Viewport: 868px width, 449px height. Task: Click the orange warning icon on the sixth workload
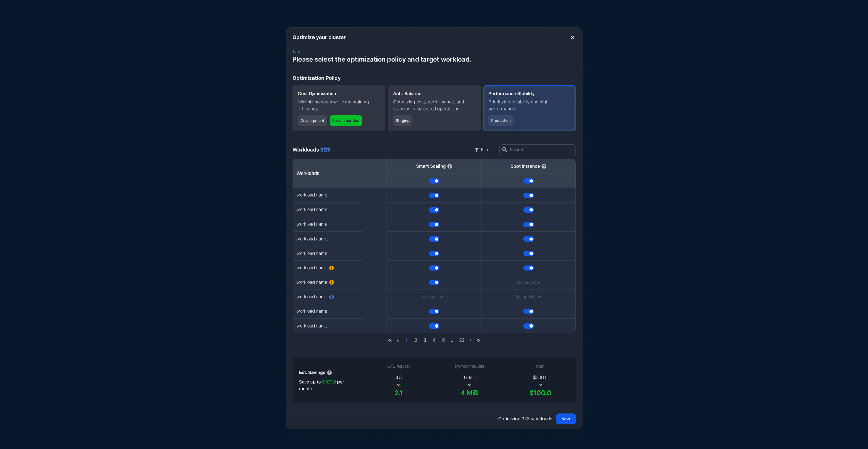click(331, 268)
